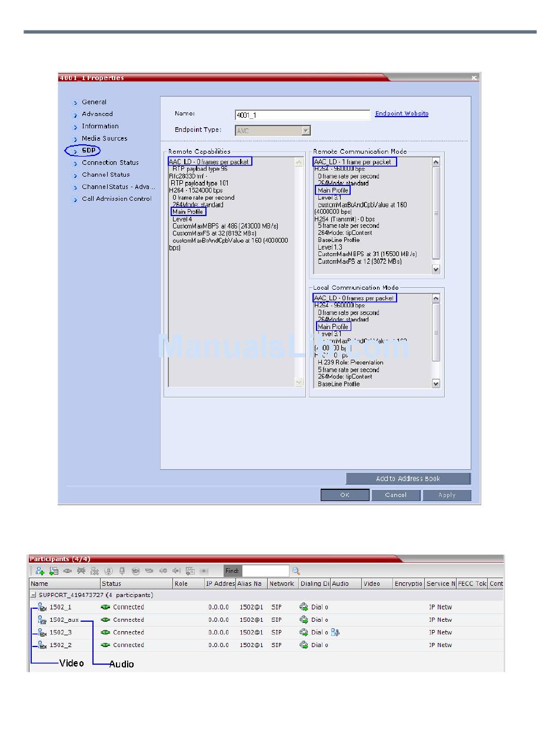Image resolution: width=559 pixels, height=756 pixels.
Task: Click the Network column header
Action: pyautogui.click(x=283, y=583)
